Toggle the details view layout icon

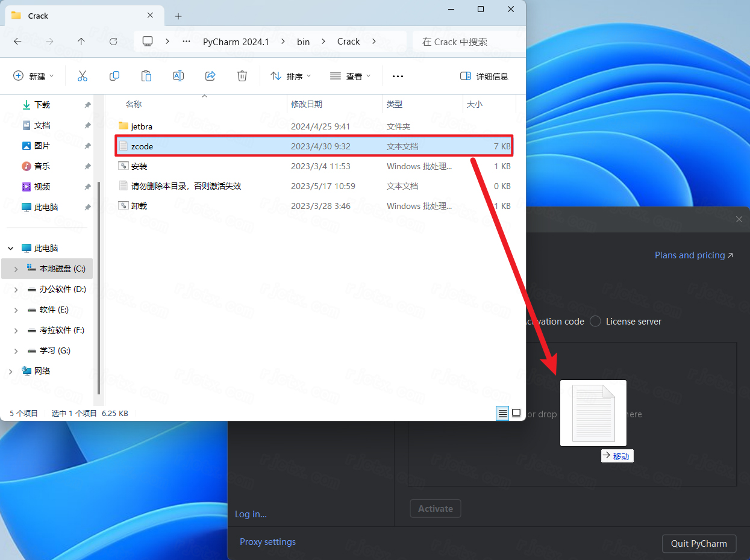click(x=502, y=413)
